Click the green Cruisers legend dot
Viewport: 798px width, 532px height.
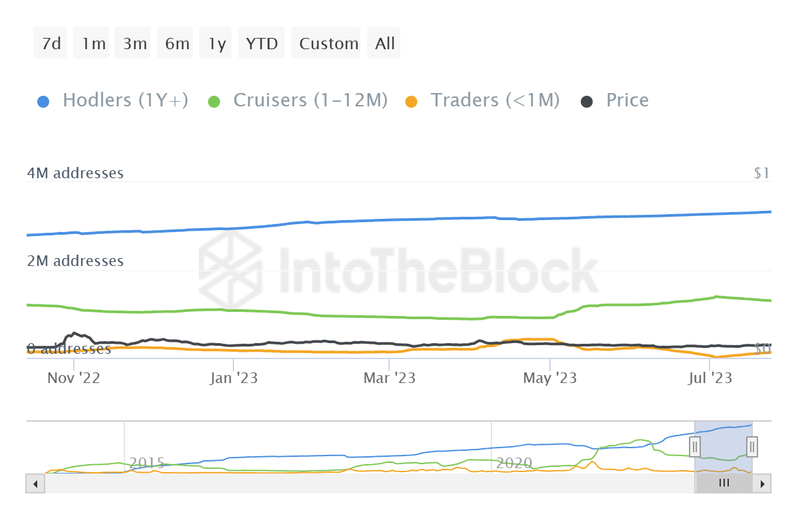214,100
